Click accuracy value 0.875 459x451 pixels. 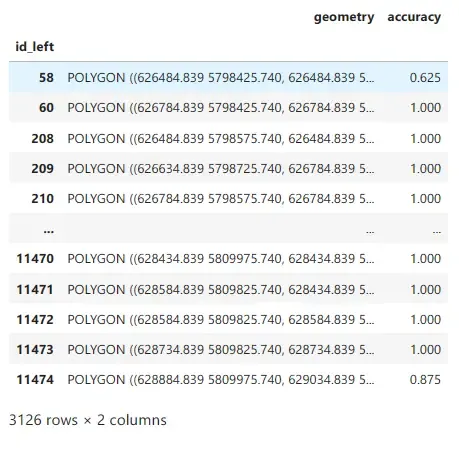tap(425, 379)
